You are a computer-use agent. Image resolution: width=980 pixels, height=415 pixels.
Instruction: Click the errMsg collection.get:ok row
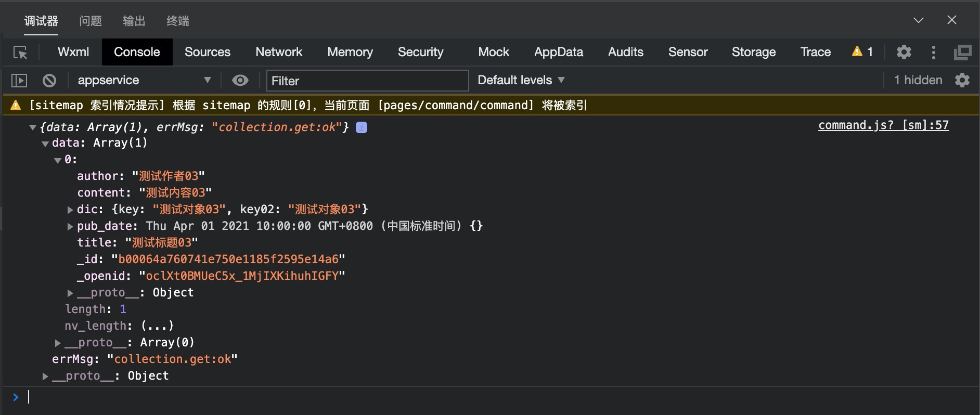point(145,359)
